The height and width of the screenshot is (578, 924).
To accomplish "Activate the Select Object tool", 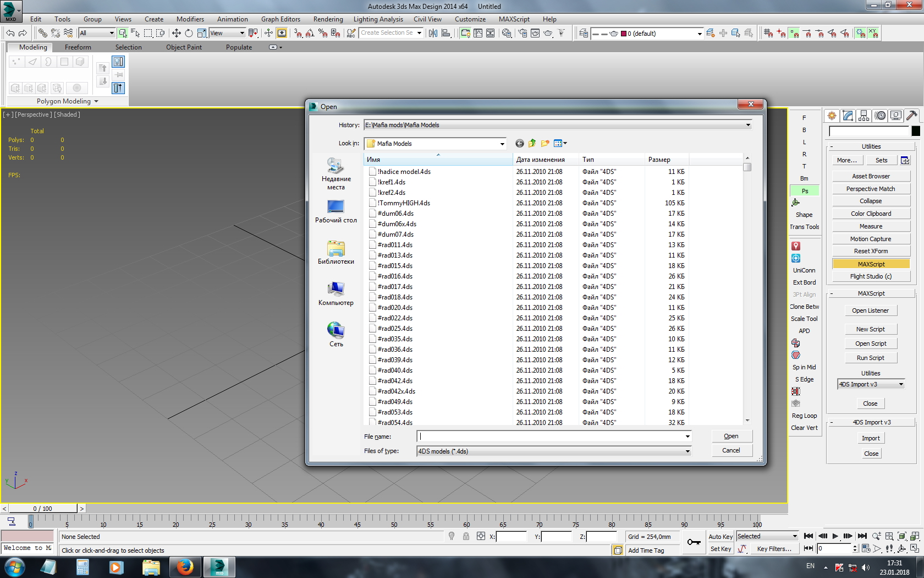I will [123, 33].
